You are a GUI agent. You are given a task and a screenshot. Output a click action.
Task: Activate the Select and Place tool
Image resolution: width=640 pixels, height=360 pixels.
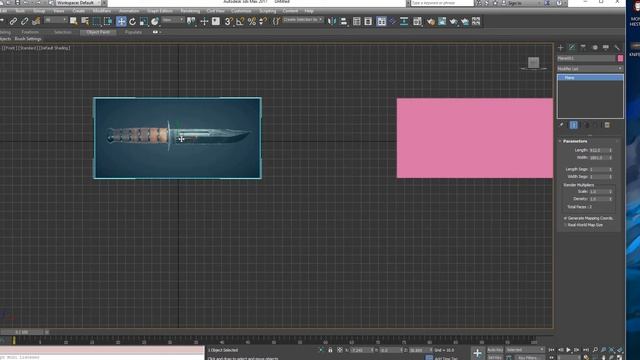(x=155, y=21)
